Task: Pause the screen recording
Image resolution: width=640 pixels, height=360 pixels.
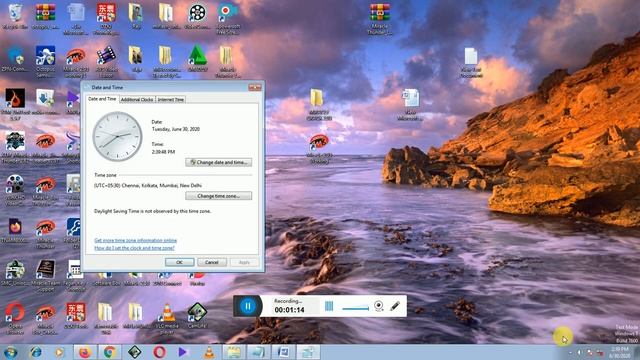Action: (247, 306)
